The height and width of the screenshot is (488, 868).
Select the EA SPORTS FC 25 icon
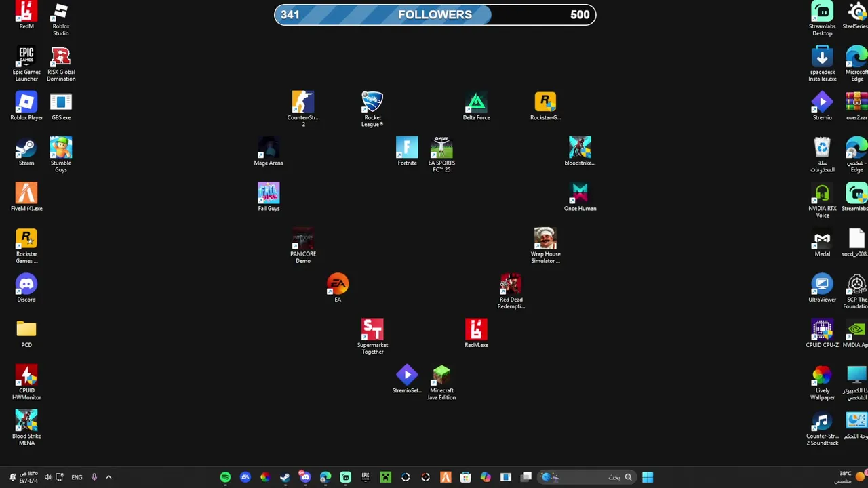pyautogui.click(x=441, y=155)
